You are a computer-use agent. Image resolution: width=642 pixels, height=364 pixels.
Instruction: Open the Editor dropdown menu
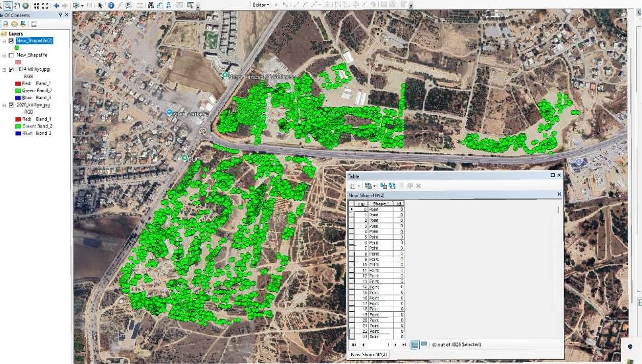point(261,5)
